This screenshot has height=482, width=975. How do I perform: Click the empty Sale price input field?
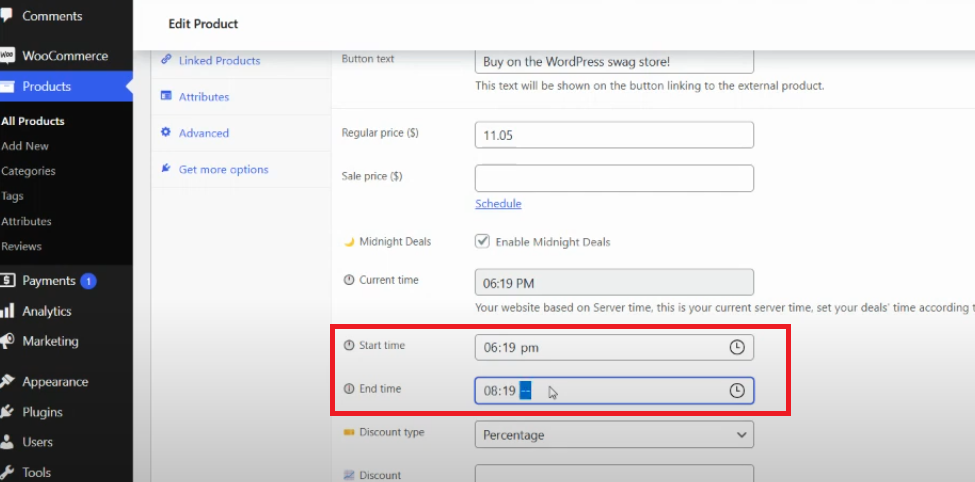coord(613,178)
